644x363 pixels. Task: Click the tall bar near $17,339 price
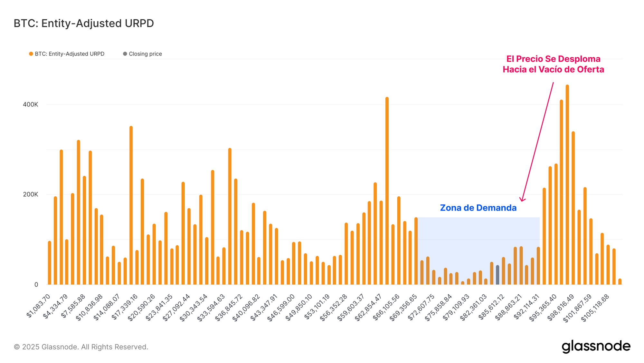(131, 205)
